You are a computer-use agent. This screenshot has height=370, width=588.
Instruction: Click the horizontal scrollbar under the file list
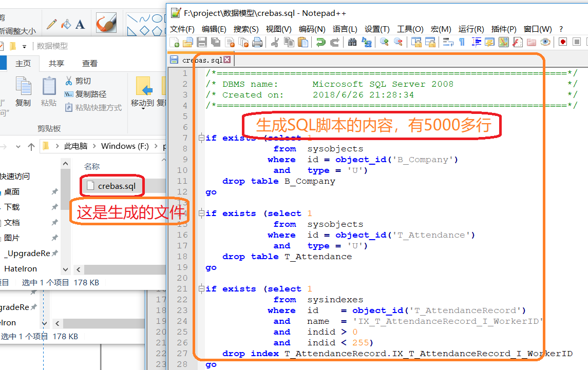(x=123, y=269)
